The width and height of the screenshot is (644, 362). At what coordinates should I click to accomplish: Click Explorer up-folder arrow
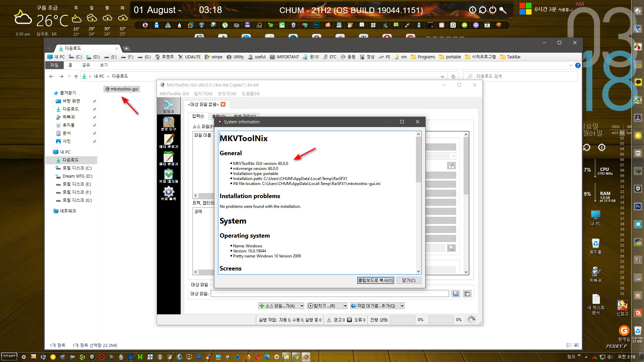pos(76,76)
